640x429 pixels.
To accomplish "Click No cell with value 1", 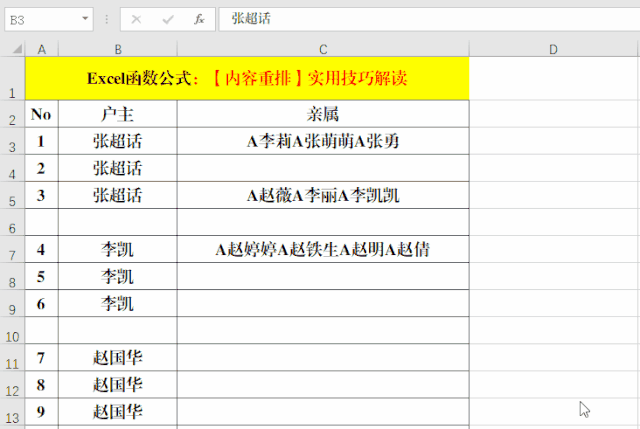I will coord(42,141).
